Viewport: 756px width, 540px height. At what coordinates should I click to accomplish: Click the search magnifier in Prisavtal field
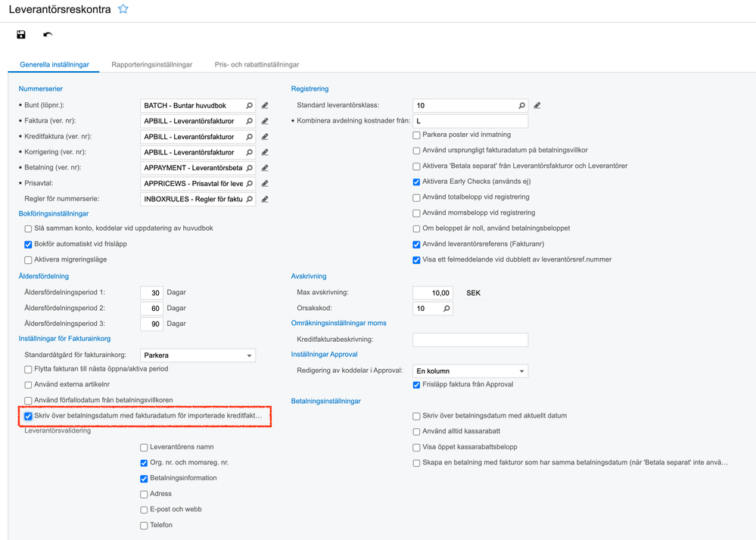coord(249,184)
